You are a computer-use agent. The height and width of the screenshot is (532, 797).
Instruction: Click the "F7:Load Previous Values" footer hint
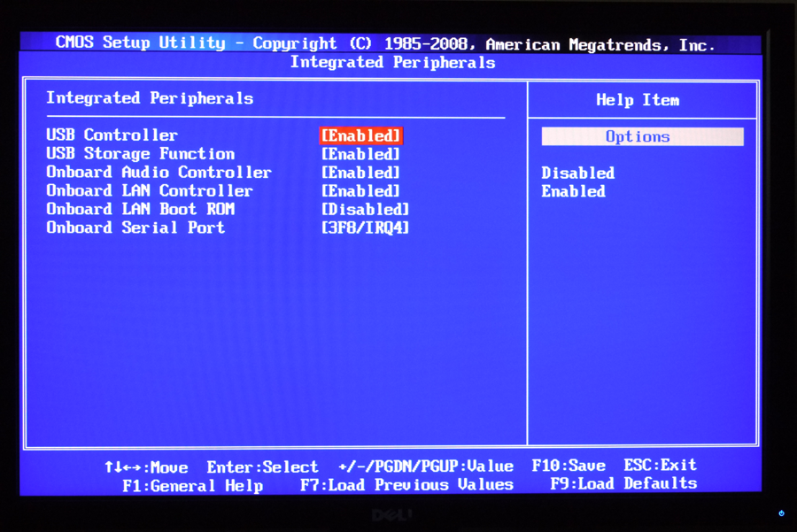point(406,485)
